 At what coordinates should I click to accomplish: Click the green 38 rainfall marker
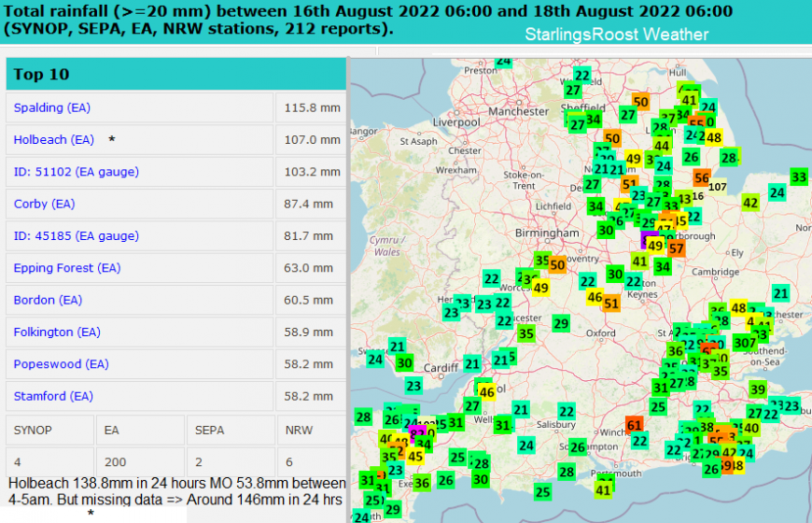point(707,428)
